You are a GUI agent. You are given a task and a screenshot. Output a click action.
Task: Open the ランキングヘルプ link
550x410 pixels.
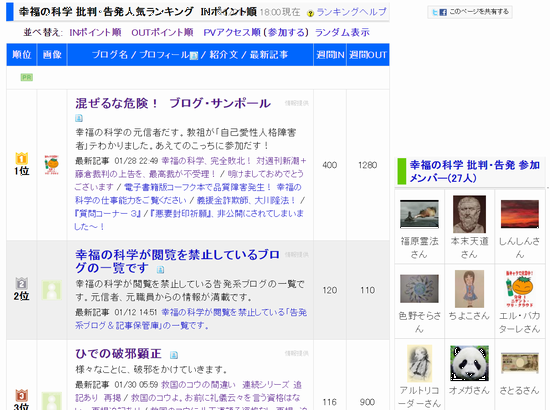click(351, 12)
